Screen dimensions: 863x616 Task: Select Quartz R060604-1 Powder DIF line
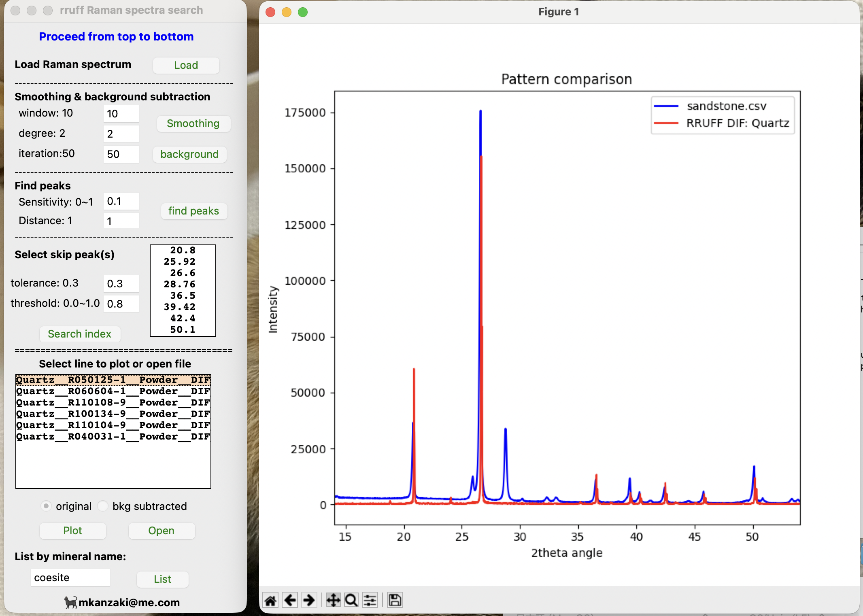click(113, 391)
